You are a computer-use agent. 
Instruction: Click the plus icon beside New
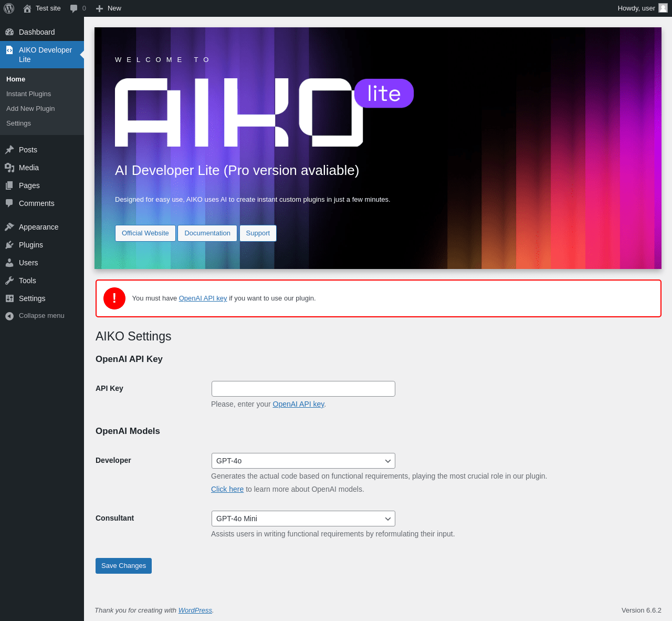click(99, 8)
